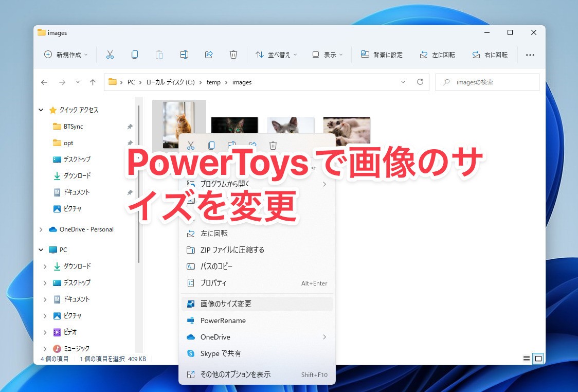Click the 右に回転 toolbar icon
The image size is (578, 392).
click(489, 54)
